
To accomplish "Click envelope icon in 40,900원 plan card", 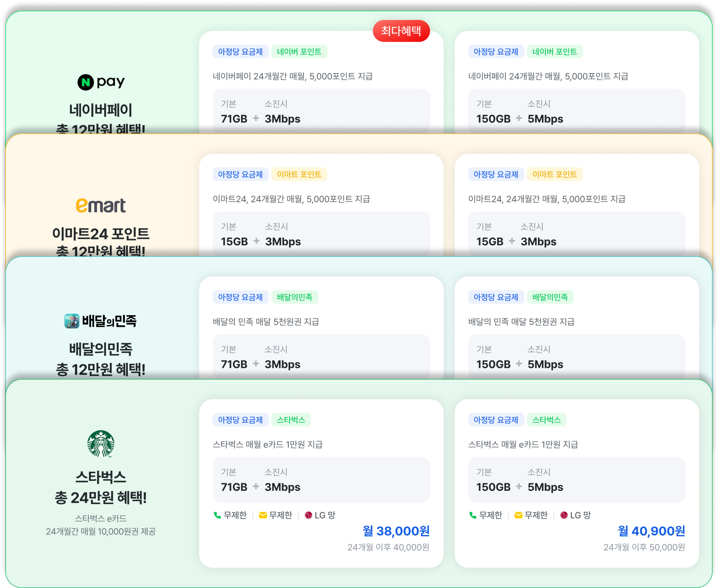I will click(x=518, y=515).
